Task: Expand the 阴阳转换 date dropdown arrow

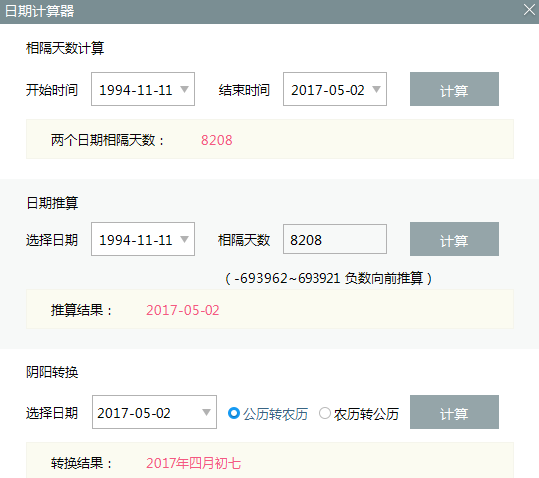Action: 206,412
